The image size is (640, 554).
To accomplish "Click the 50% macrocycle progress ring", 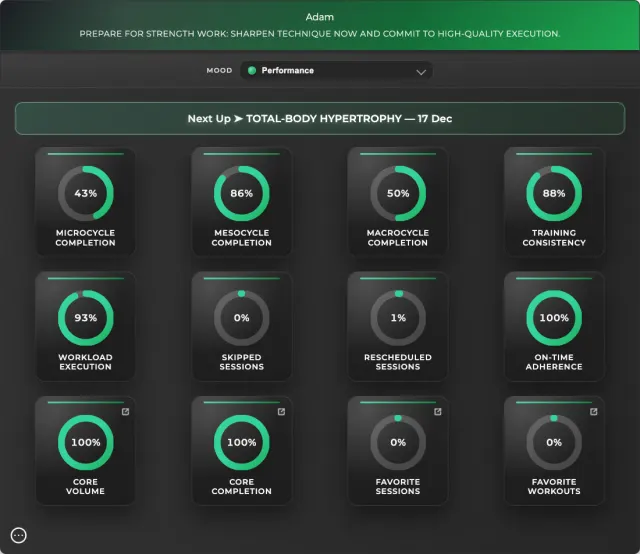I will point(398,193).
